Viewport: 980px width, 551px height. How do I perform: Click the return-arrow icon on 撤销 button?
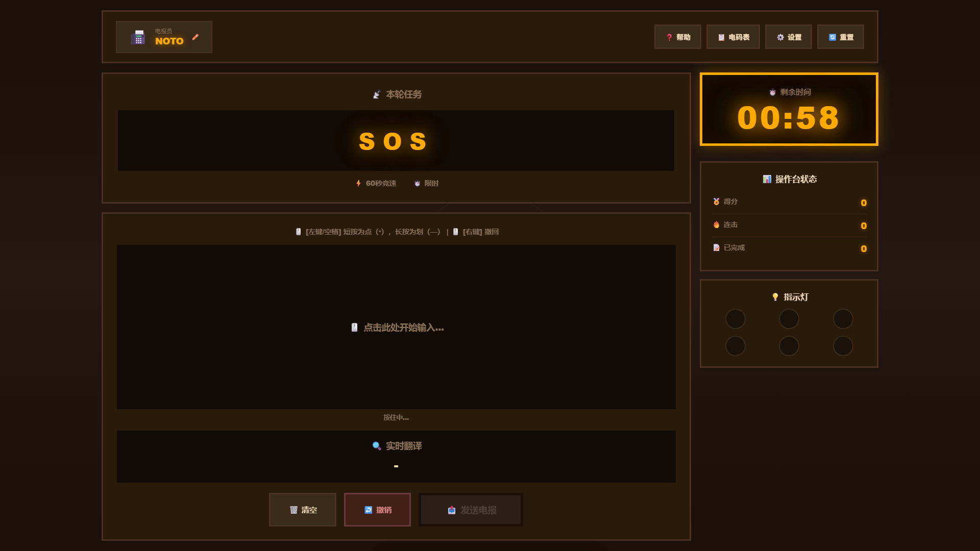click(x=369, y=510)
